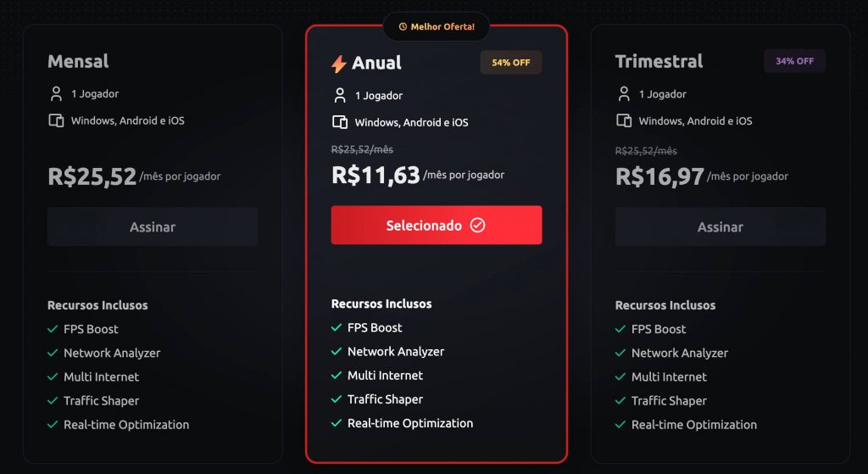Click Network Analyzer checkmark in Anual plan

(337, 351)
